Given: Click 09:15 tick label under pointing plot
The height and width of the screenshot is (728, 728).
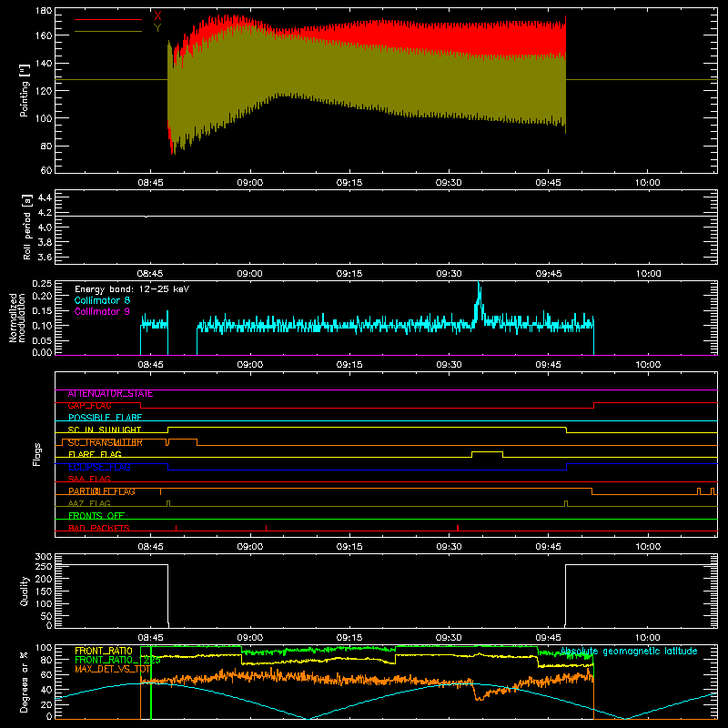Looking at the screenshot, I should [349, 183].
